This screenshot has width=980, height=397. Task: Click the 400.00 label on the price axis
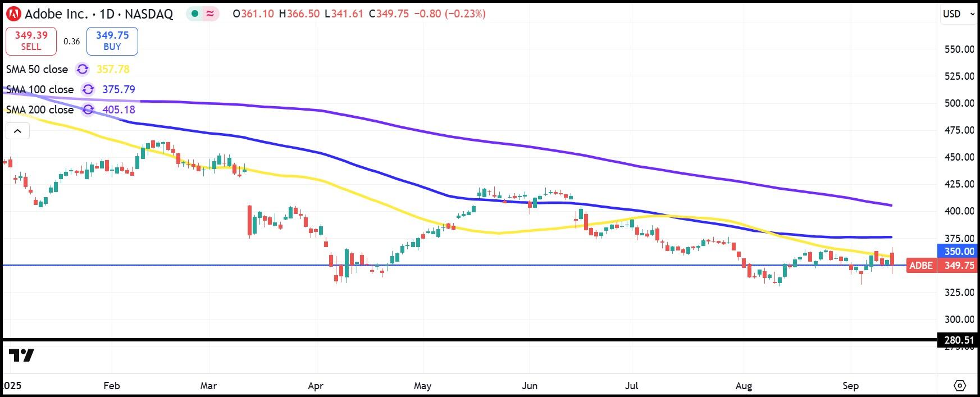click(959, 211)
